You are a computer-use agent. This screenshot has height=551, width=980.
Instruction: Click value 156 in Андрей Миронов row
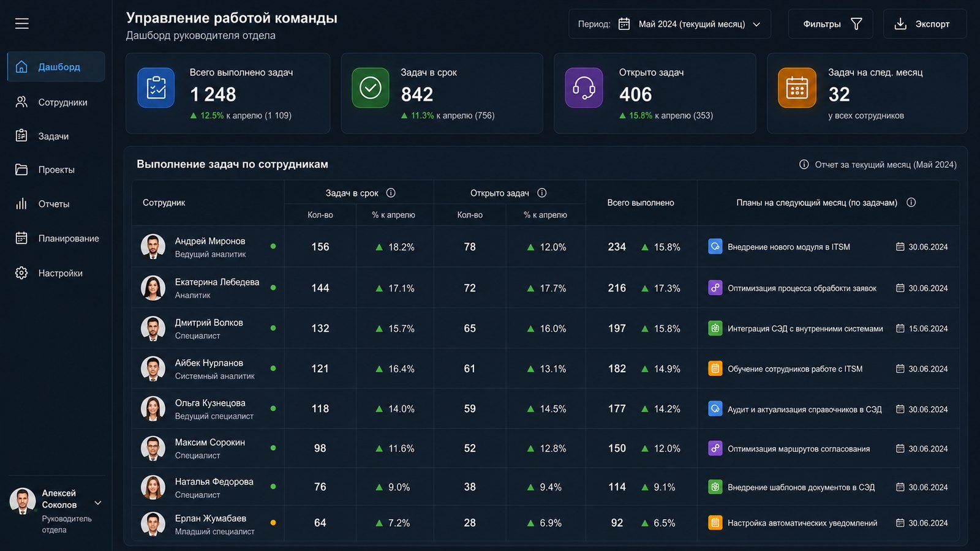[320, 247]
